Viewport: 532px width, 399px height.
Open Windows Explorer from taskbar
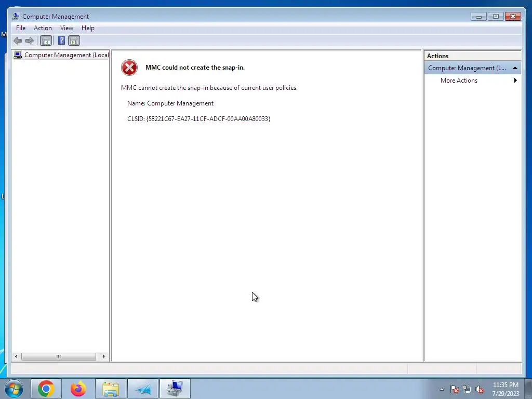point(111,389)
